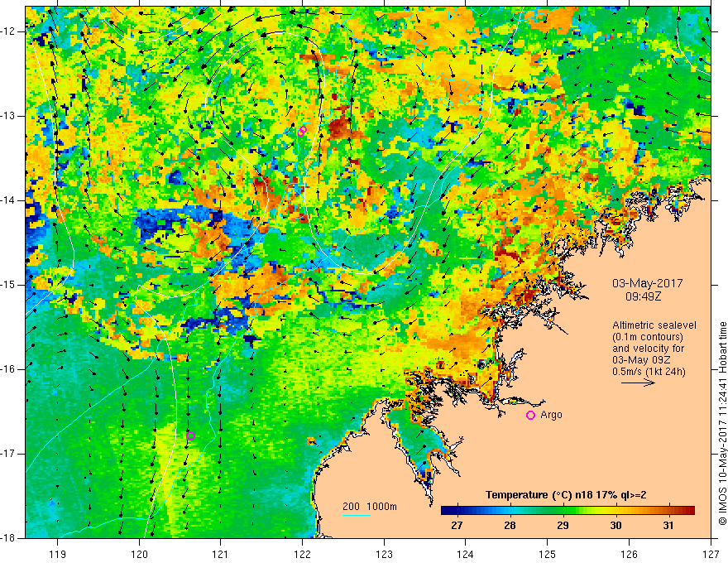Viewport: 728px width, 563px height.
Task: Click the '(0.1m contours)' text line
Action: click(x=648, y=337)
